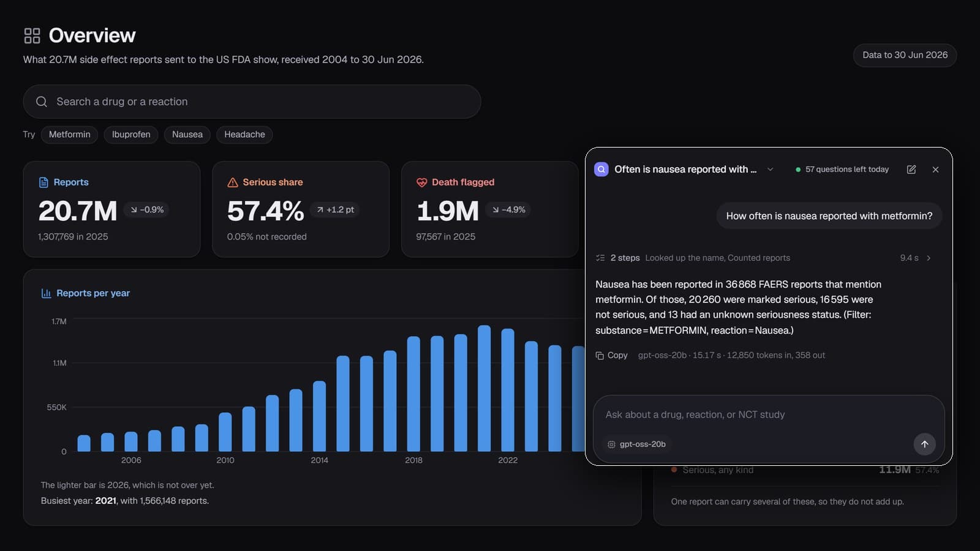The width and height of the screenshot is (980, 551).
Task: Click the Death flagged heart icon
Action: pos(422,182)
